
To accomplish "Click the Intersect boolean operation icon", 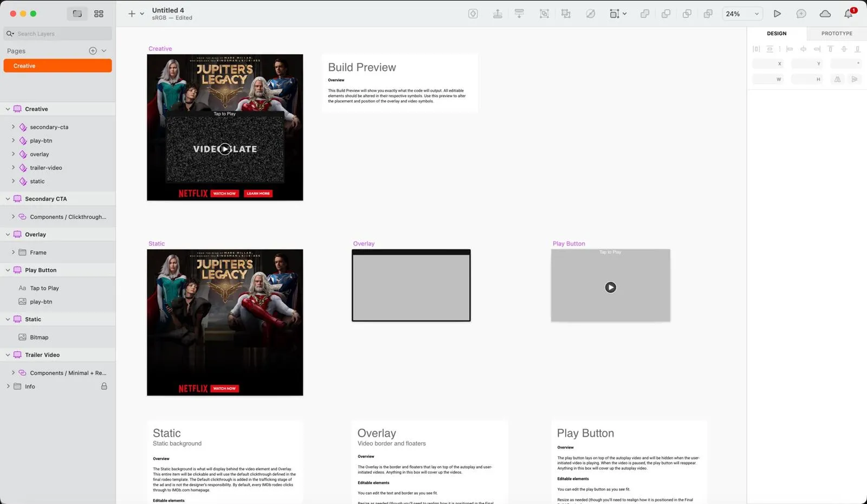I will pos(687,14).
